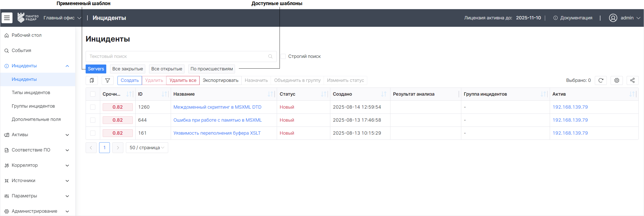644x216 pixels.
Task: Open the 50 / страница page size dropdown
Action: pos(147,148)
